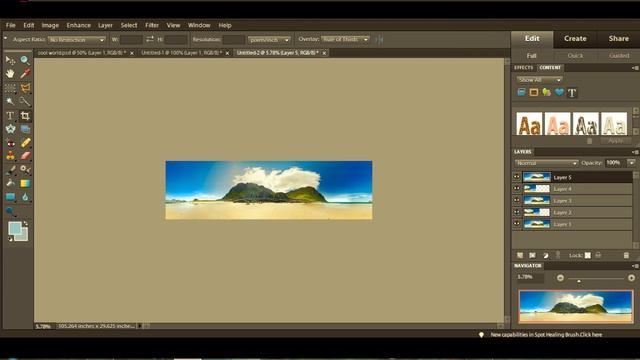Open the Opacity slider arrow
Screen dimensions: 640x360
tap(631, 162)
